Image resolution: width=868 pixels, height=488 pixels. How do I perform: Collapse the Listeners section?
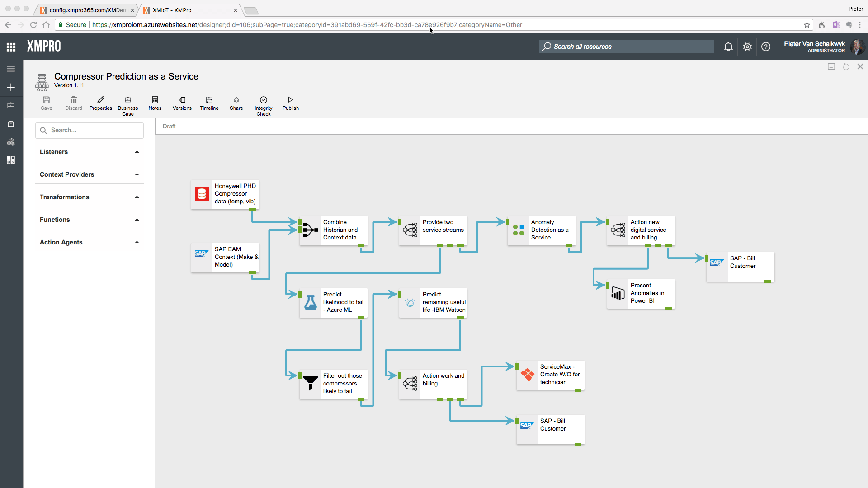136,152
